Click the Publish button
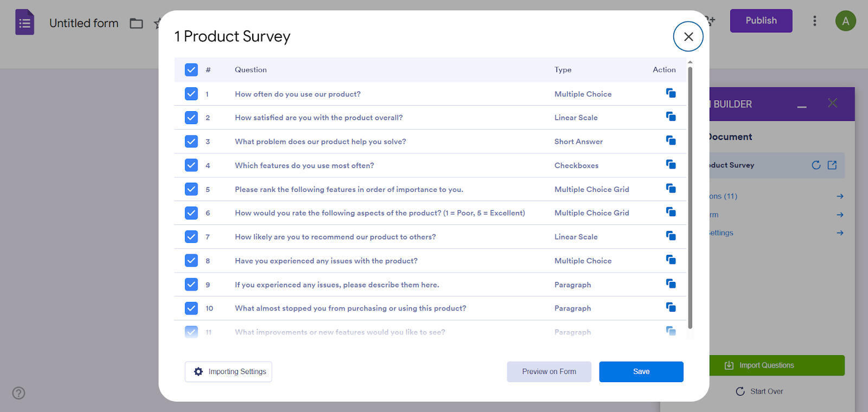 pyautogui.click(x=761, y=21)
